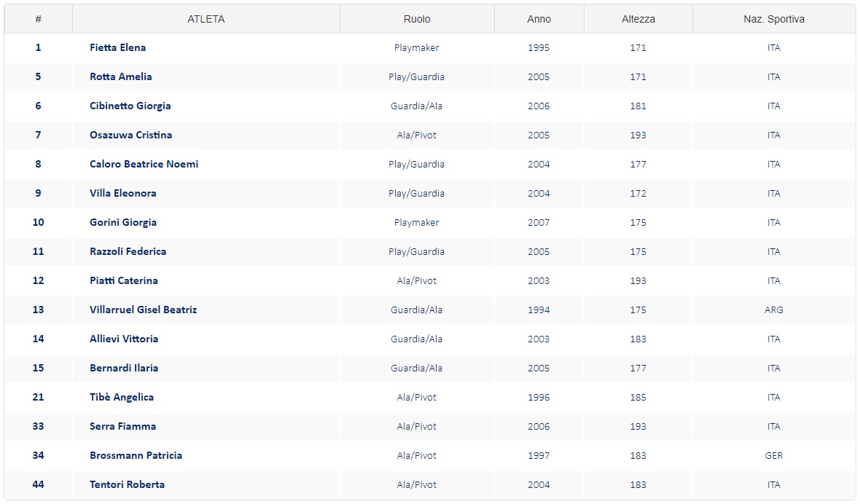
Task: Click the ATLETA column header
Action: (x=206, y=20)
